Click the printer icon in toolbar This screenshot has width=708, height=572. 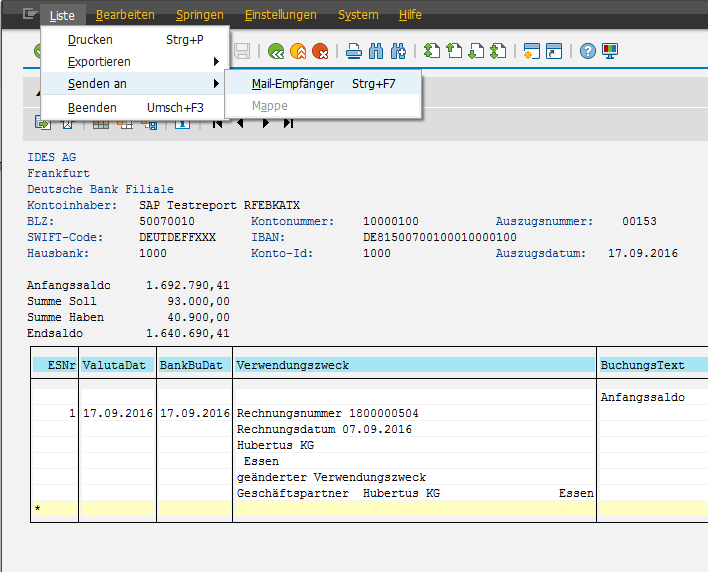click(x=353, y=51)
